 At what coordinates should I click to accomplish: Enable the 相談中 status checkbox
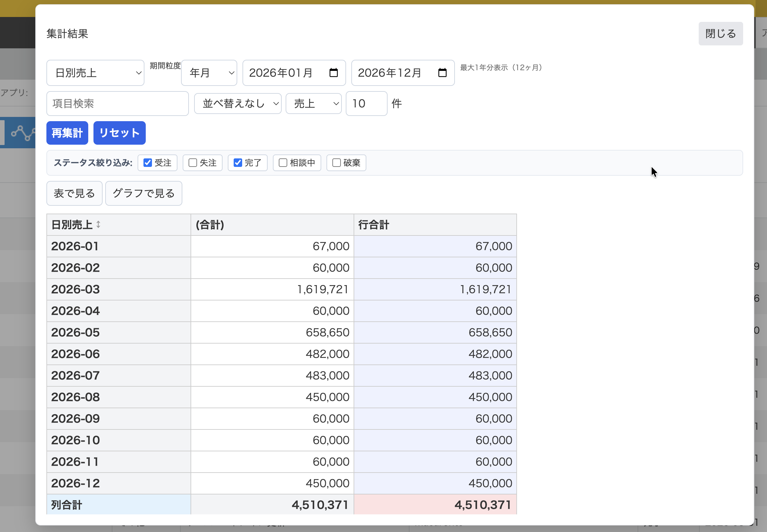point(283,163)
